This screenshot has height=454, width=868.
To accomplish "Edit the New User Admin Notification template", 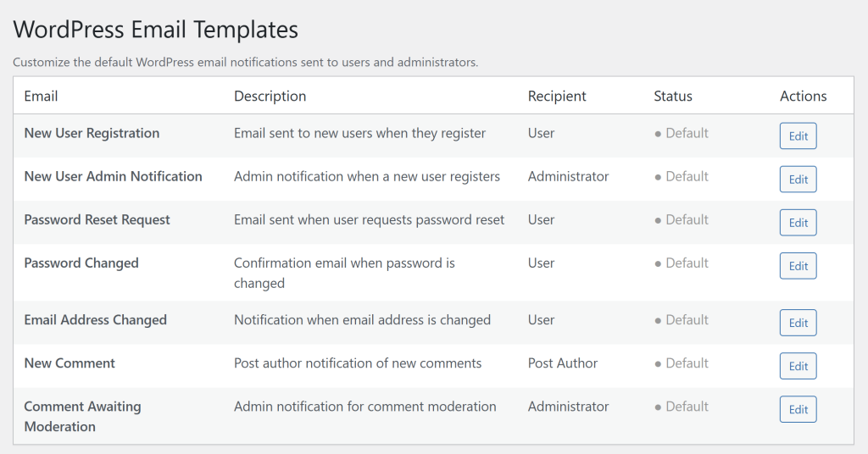I will tap(798, 180).
